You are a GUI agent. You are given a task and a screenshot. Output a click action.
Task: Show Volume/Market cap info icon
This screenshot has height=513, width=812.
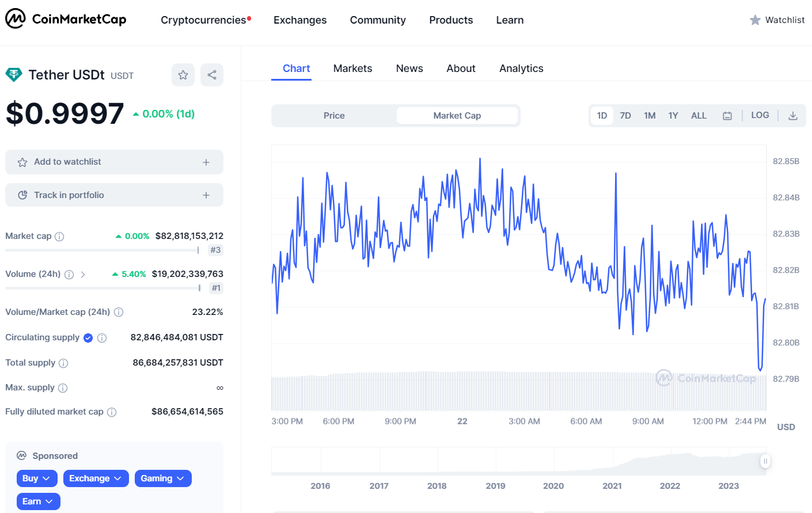coord(119,312)
